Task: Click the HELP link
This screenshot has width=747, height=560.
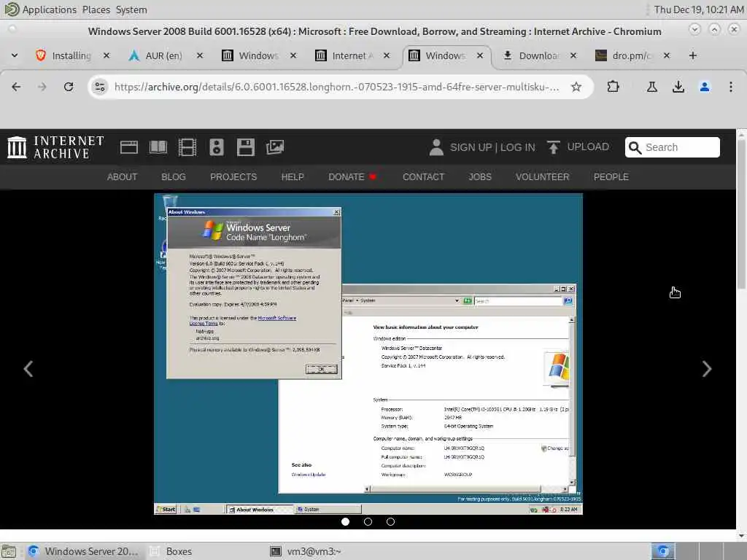Action: 293,176
